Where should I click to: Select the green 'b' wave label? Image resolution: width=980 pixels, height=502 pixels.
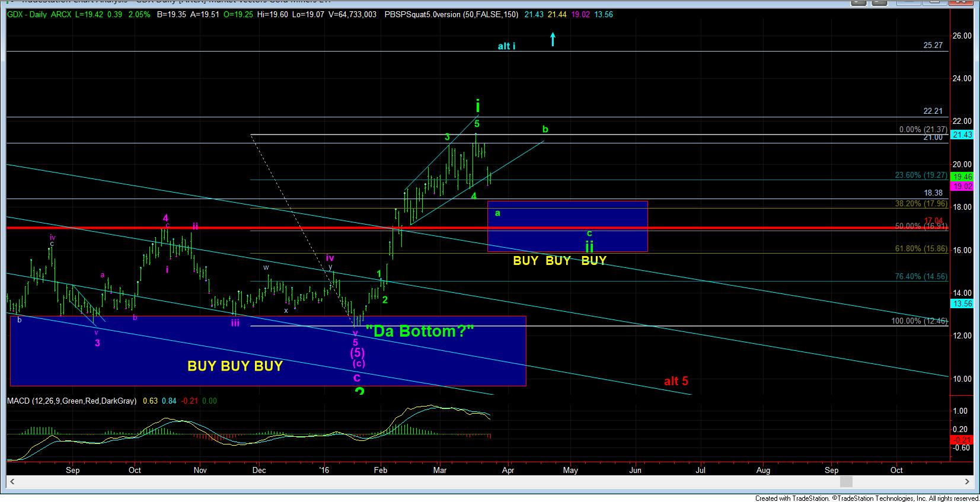(545, 129)
